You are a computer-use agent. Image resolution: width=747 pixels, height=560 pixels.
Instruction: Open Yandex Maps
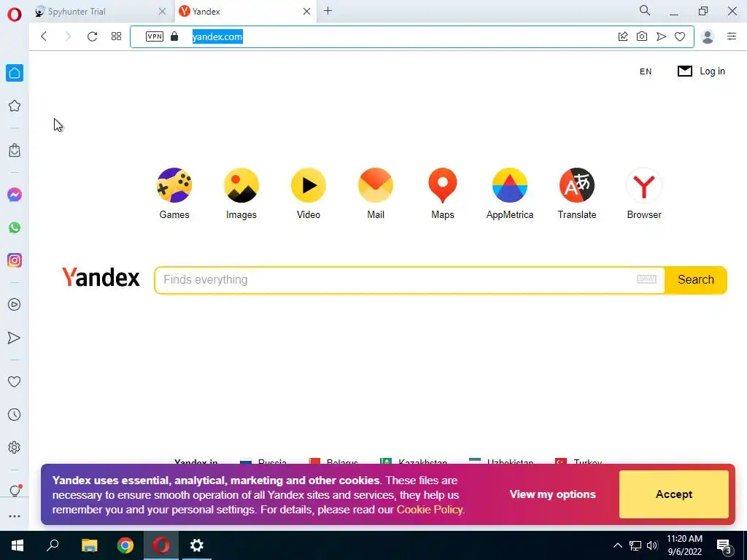coord(443,193)
